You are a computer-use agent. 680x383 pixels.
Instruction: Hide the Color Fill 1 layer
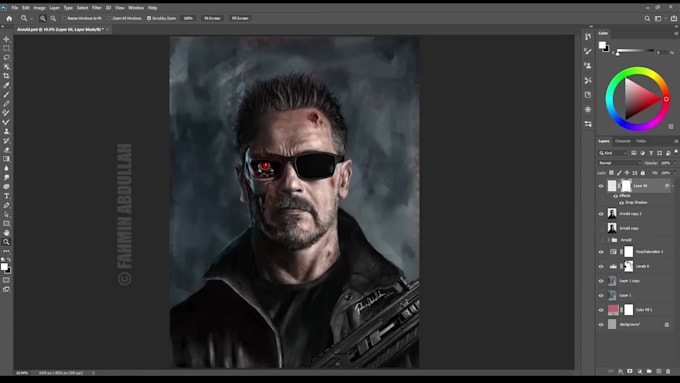(x=601, y=310)
